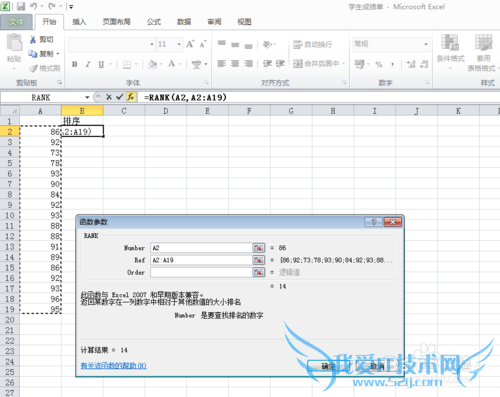
Task: Increase font size with large A icon
Action: click(x=190, y=44)
